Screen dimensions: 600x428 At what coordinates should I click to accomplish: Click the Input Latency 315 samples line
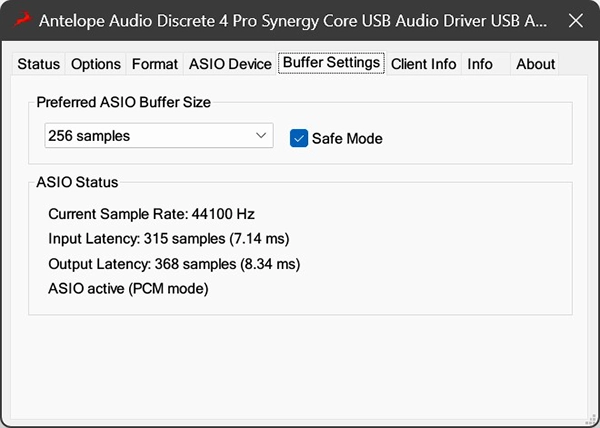point(169,239)
